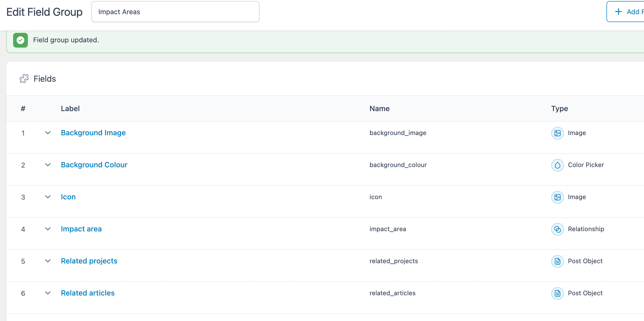Expand the Impact area field settings
This screenshot has height=321, width=644.
(x=48, y=229)
